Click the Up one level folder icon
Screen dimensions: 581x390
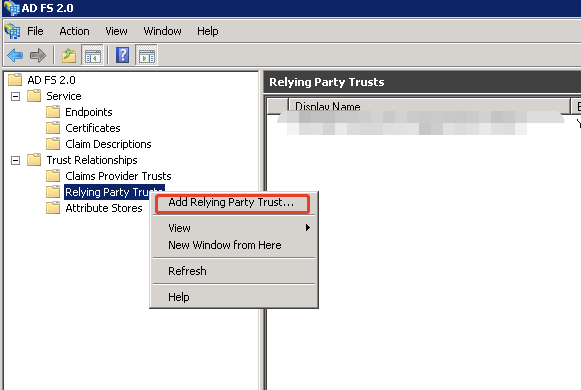(x=69, y=56)
